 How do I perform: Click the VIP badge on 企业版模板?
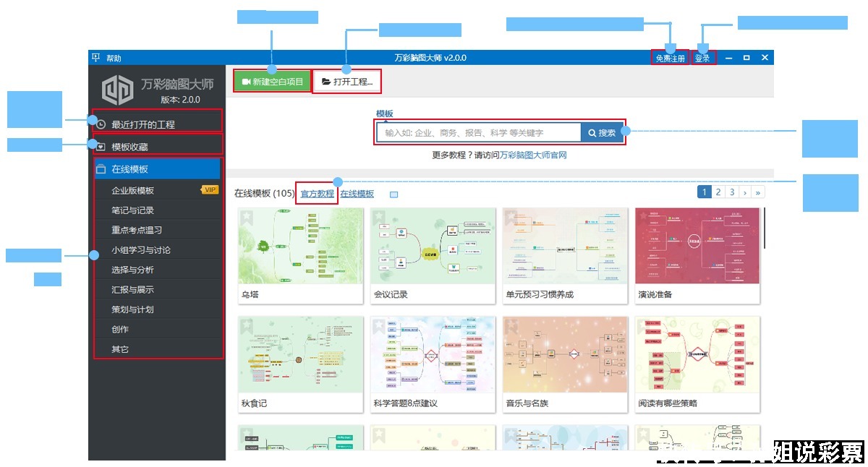[208, 189]
